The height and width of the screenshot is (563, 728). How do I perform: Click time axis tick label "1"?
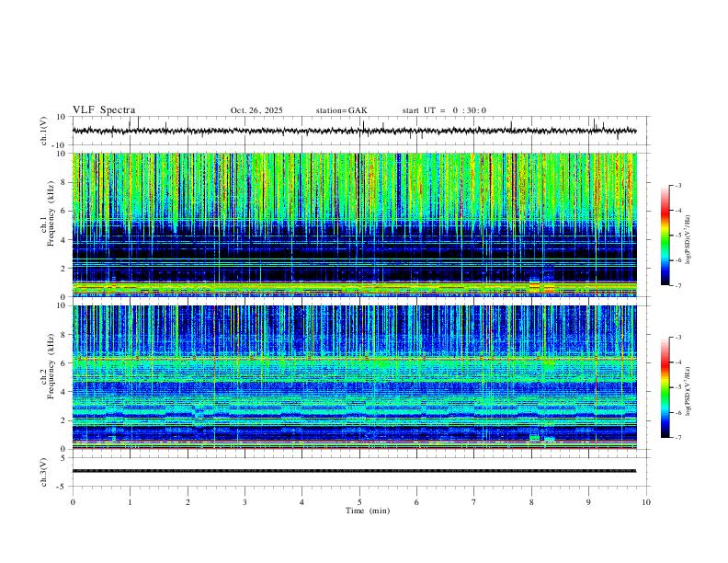click(130, 502)
